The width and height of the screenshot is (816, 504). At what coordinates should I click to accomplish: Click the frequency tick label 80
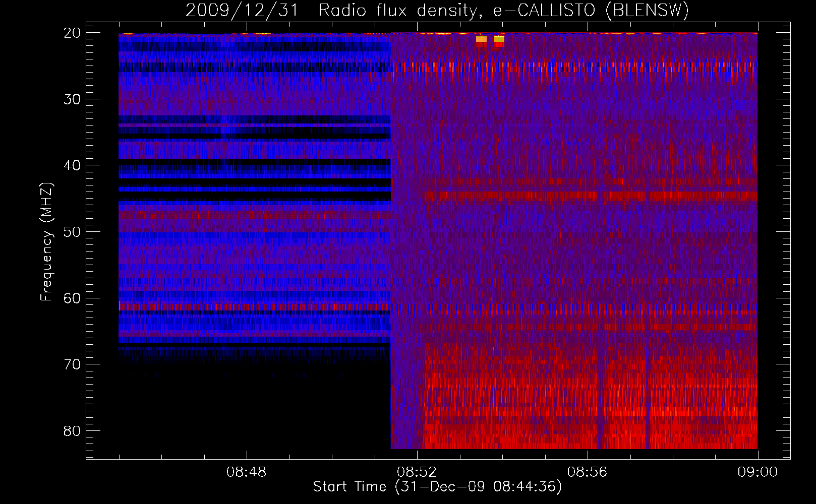(72, 431)
